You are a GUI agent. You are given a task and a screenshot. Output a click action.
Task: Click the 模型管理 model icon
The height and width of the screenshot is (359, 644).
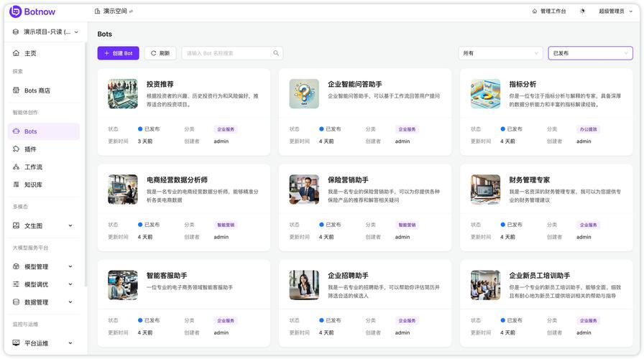(x=16, y=266)
